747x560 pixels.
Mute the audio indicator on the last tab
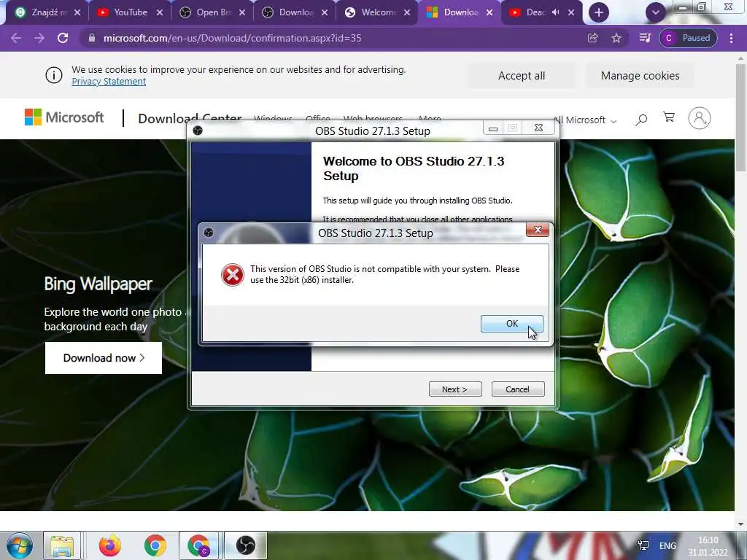(555, 12)
